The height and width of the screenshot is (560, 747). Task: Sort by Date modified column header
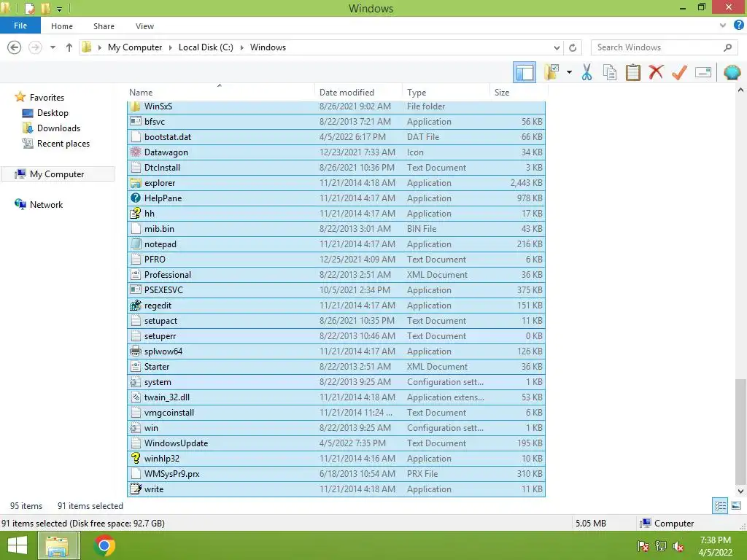(347, 93)
